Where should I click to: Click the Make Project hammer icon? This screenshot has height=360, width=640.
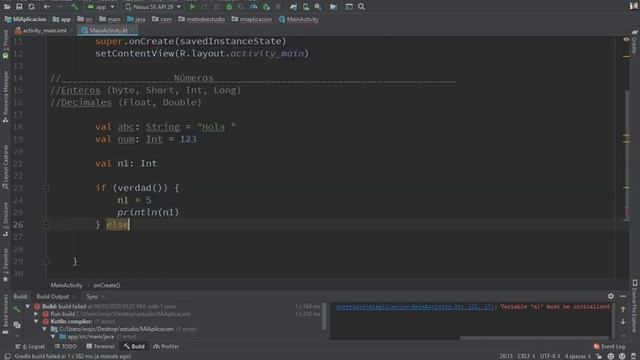tap(74, 7)
